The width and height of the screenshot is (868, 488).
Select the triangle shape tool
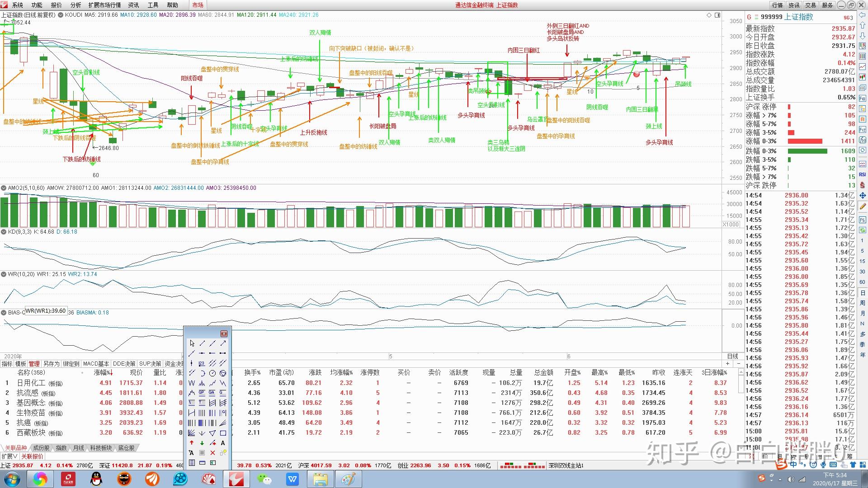[x=212, y=433]
